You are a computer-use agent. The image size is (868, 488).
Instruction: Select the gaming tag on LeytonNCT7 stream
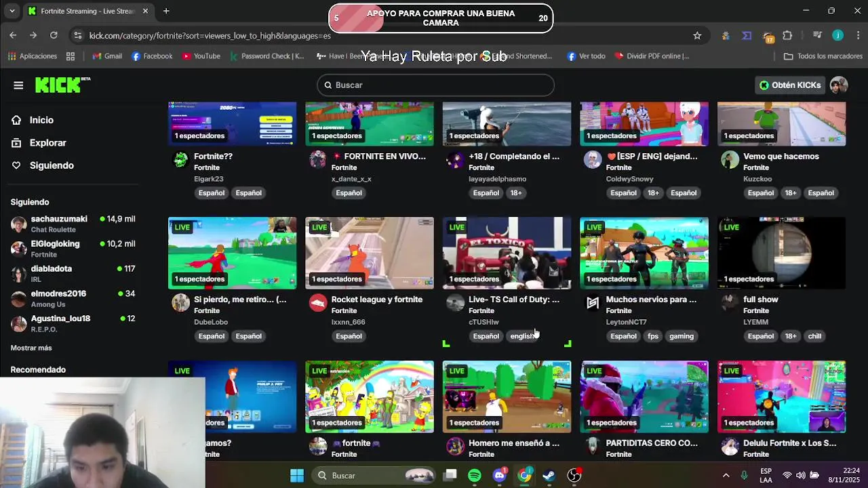click(x=682, y=336)
